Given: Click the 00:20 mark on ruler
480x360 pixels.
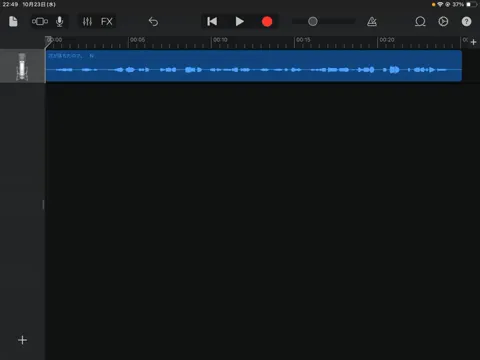Looking at the screenshot, I should coord(387,40).
